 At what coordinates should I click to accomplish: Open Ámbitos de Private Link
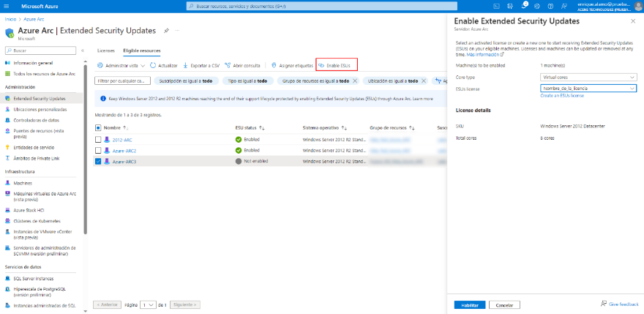37,158
